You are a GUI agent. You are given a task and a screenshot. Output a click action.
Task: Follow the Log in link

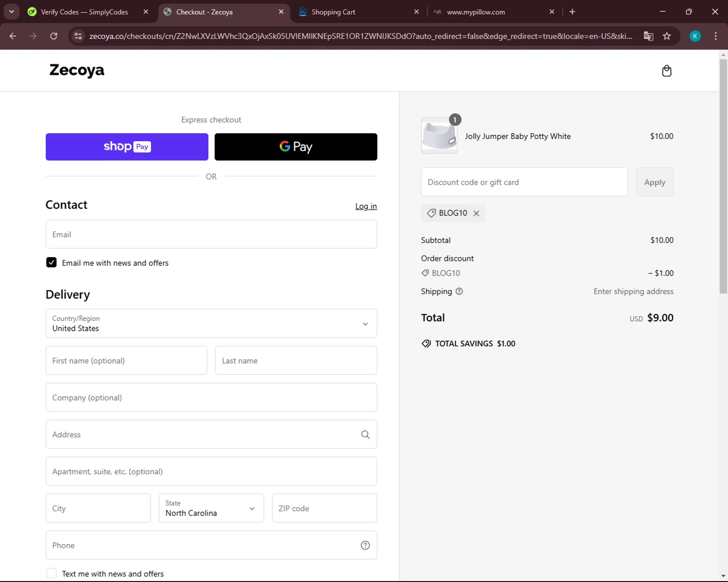tap(366, 206)
